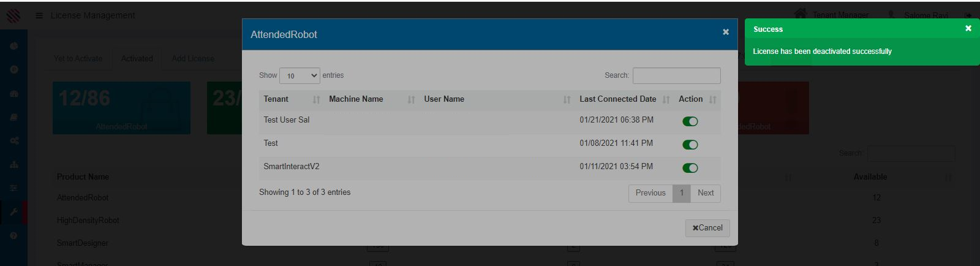Click the AttendedRobot dialog title
This screenshot has width=980, height=266.
click(x=284, y=35)
